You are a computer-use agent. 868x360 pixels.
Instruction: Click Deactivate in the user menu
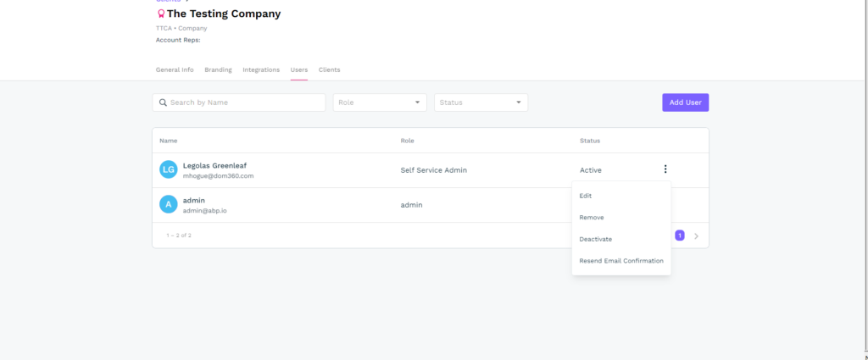click(x=596, y=240)
